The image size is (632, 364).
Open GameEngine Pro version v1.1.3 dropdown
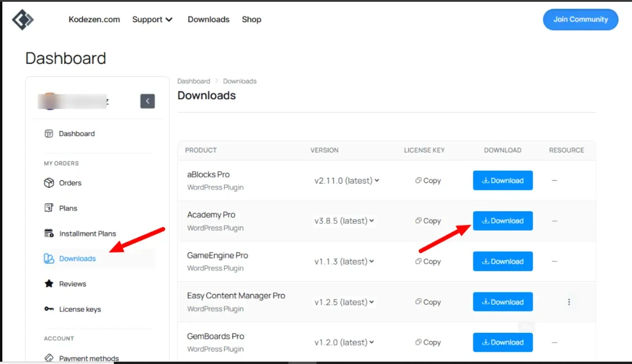tap(344, 262)
